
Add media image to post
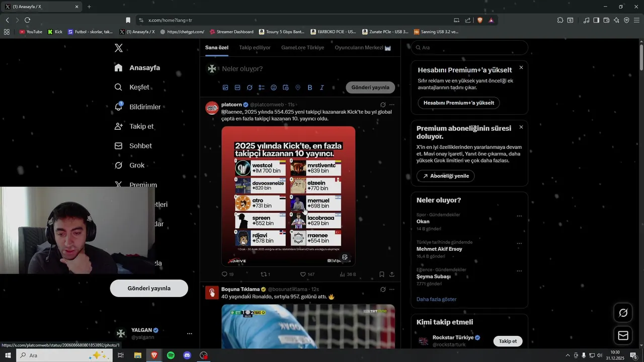pos(225,87)
